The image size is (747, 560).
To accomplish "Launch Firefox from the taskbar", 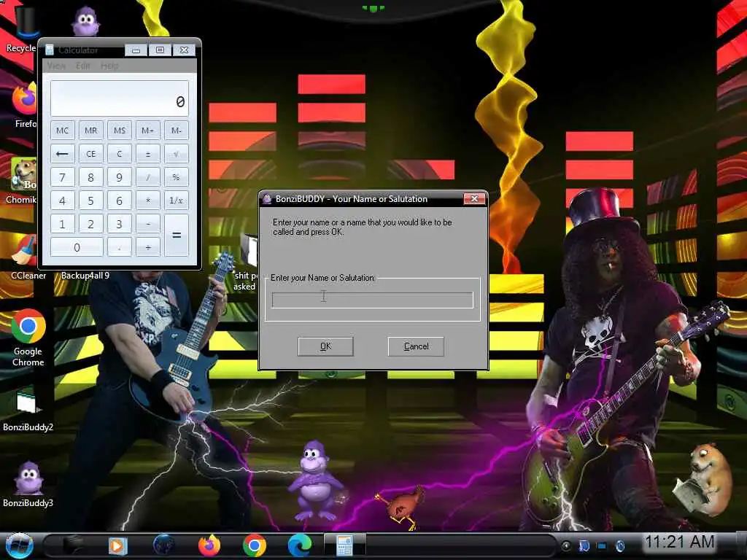I will (209, 545).
